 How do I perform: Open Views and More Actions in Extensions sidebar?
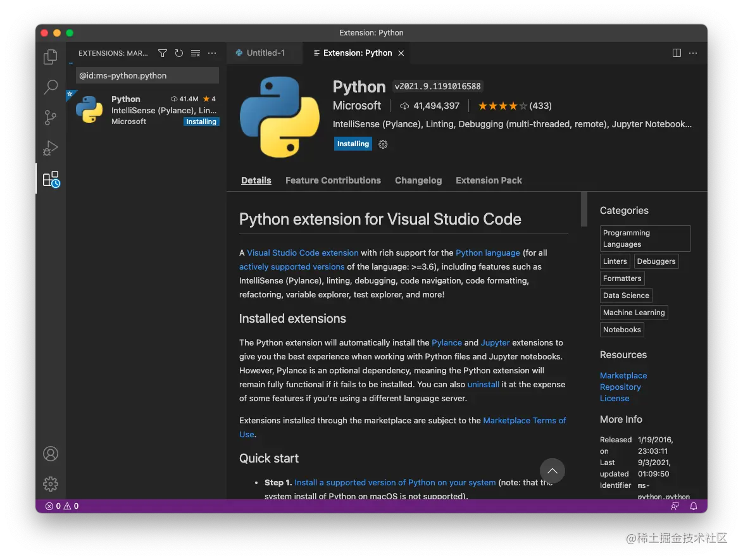point(212,53)
